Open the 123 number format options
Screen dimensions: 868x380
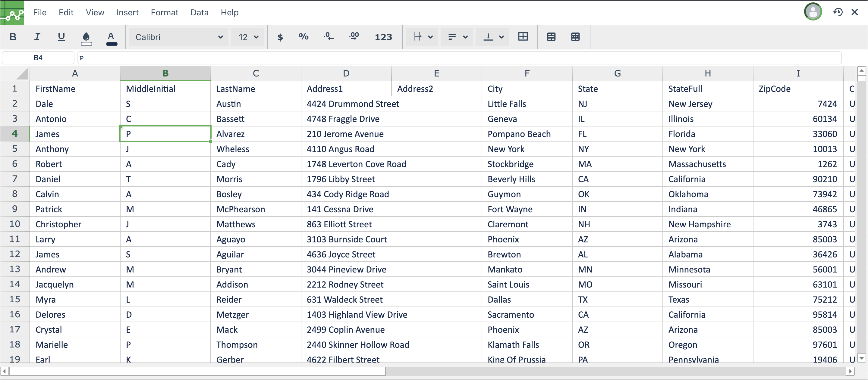(383, 37)
